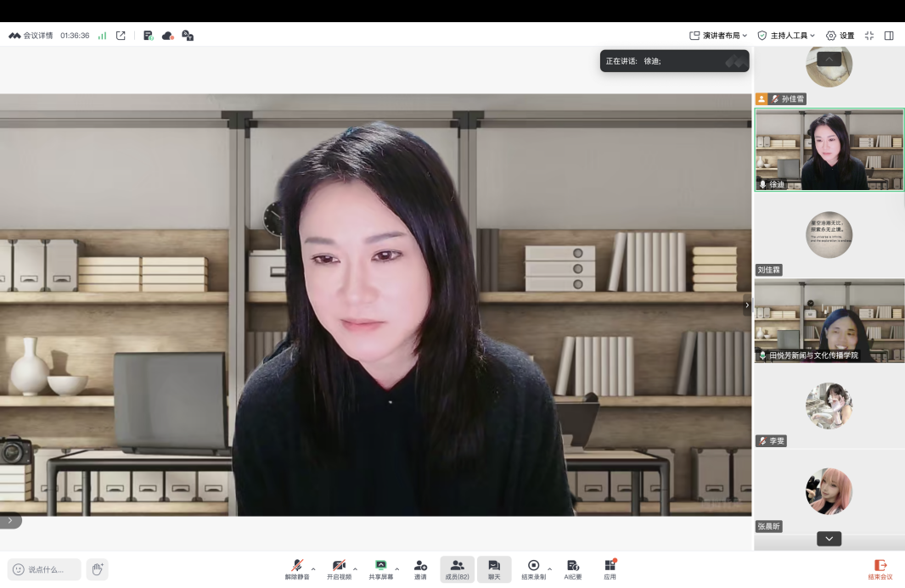Open 设置 settings

tap(840, 36)
